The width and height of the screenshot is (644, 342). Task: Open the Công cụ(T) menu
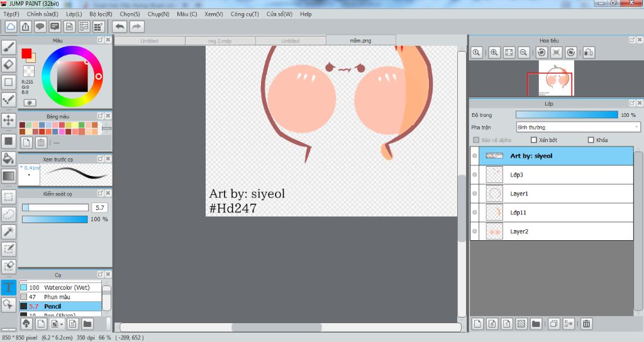tap(245, 14)
